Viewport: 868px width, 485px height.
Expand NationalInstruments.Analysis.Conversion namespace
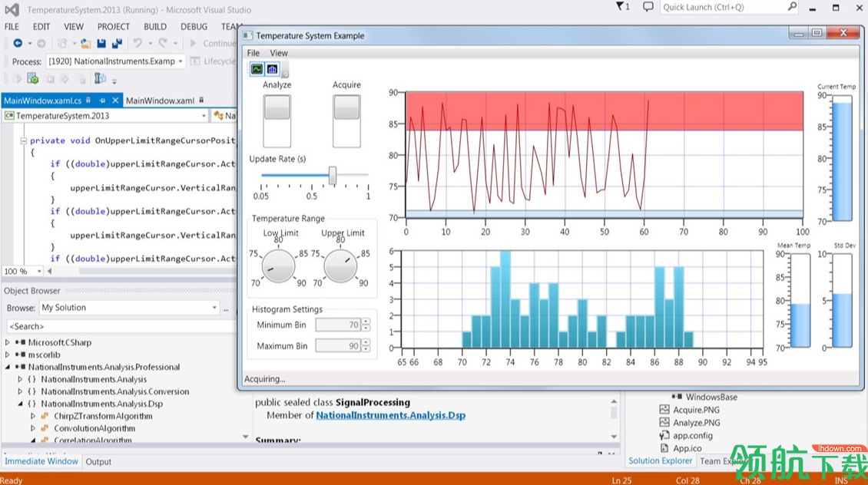(x=20, y=391)
